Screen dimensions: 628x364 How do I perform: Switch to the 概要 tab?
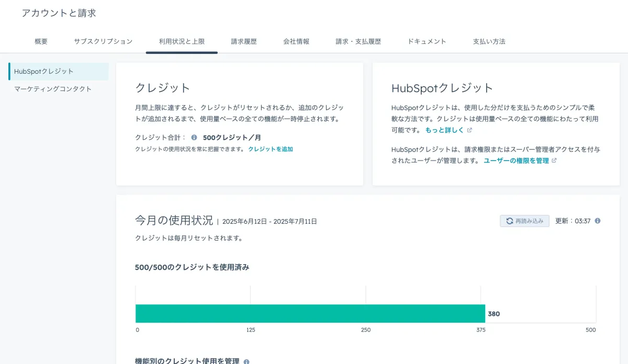pos(41,41)
